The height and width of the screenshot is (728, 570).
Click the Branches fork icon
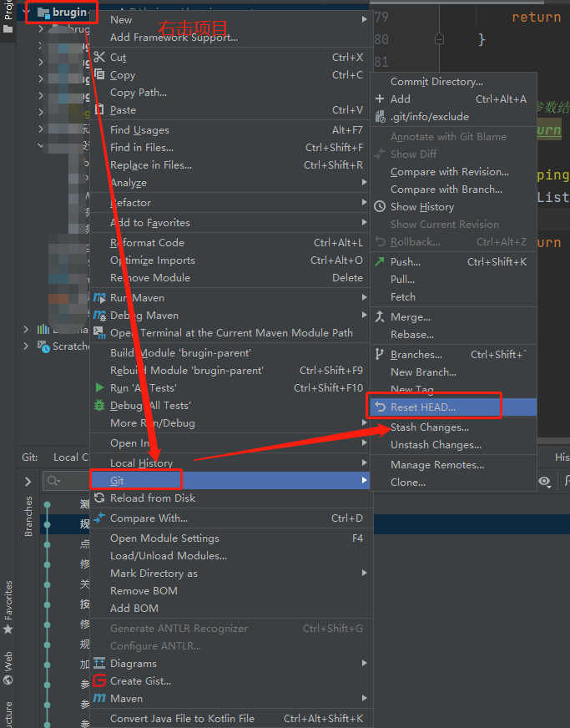point(380,354)
